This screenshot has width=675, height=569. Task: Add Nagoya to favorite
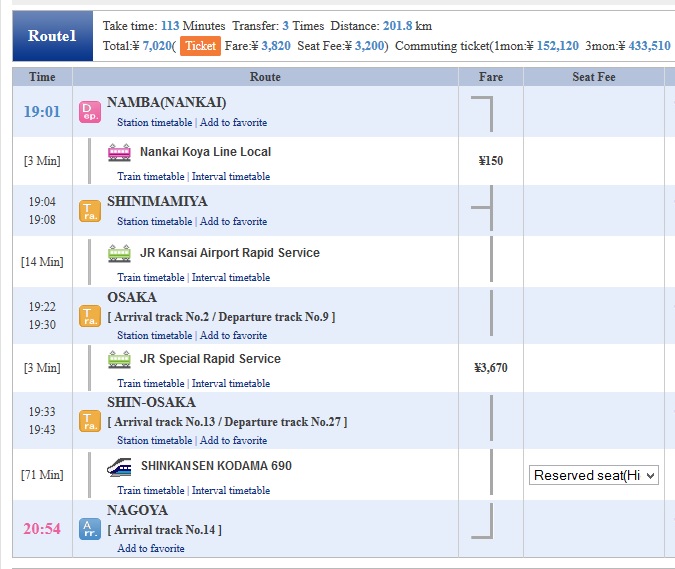click(x=151, y=549)
